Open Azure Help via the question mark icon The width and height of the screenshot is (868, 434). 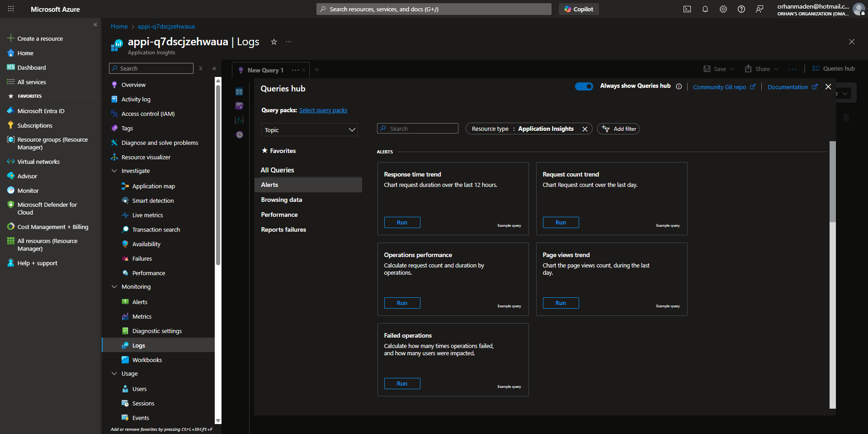click(x=741, y=9)
